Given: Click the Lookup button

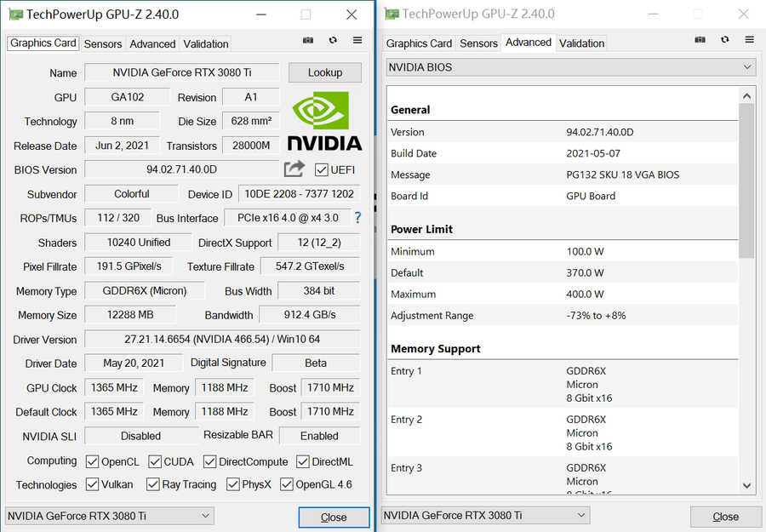Looking at the screenshot, I should coord(324,72).
